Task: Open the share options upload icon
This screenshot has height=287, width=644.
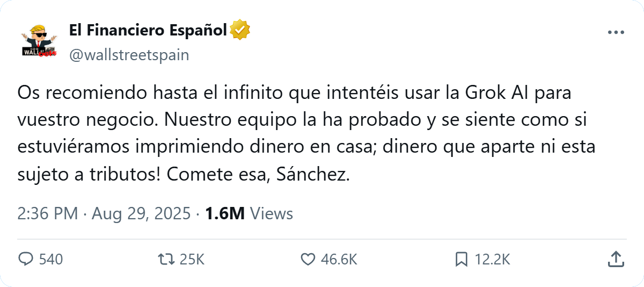Action: tap(615, 260)
